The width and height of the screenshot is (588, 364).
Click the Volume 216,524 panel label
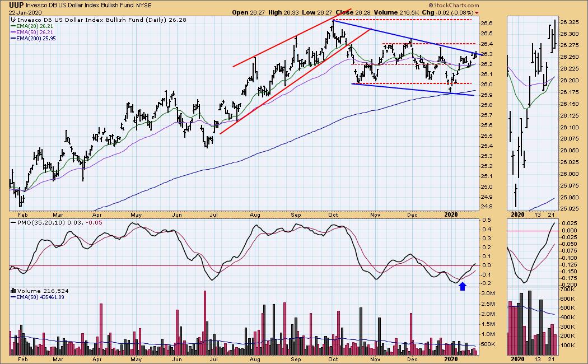[43, 291]
